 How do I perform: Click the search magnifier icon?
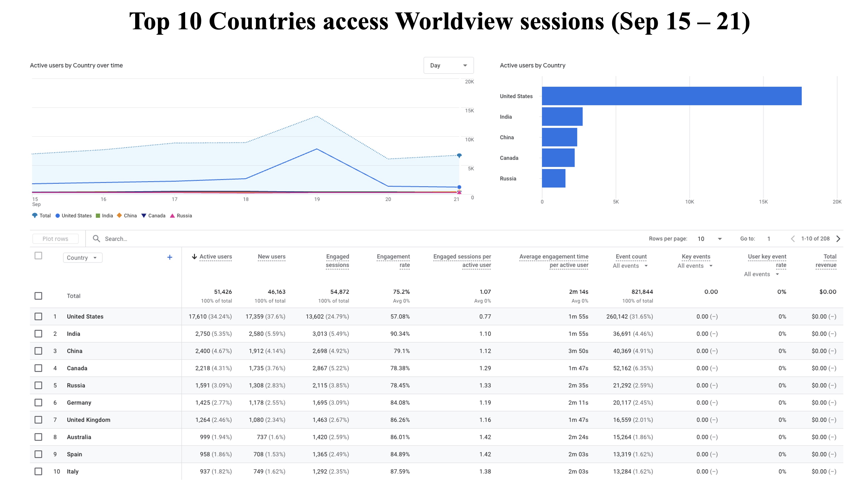tap(96, 239)
